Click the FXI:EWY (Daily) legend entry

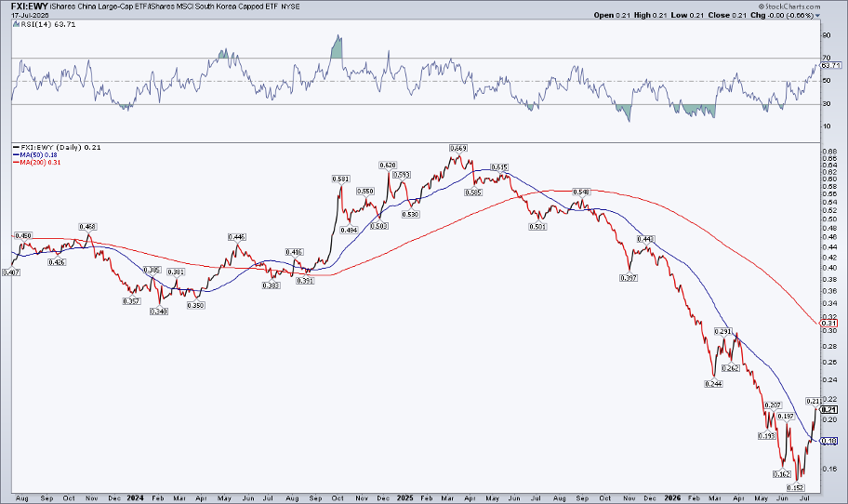tap(57, 147)
